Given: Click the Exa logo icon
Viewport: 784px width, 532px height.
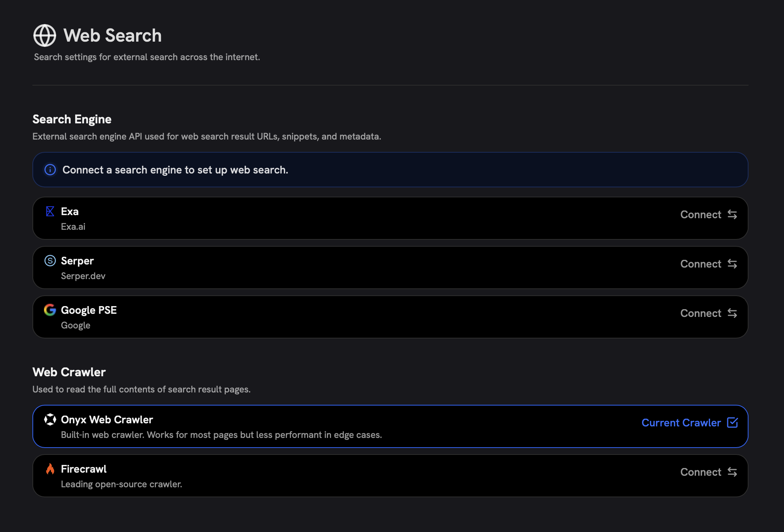Looking at the screenshot, I should 50,211.
